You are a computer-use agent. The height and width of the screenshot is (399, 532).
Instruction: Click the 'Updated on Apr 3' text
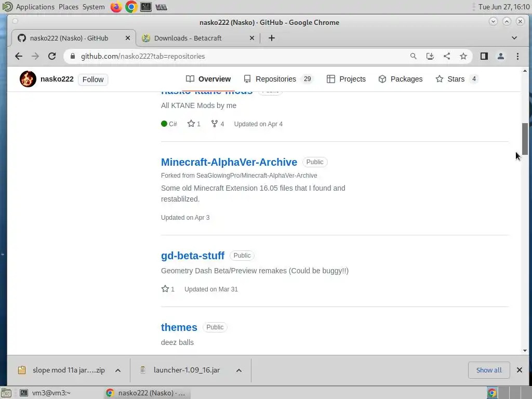point(185,218)
